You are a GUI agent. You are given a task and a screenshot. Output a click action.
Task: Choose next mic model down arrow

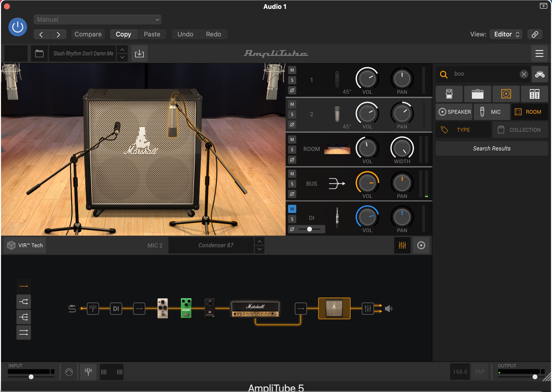coord(259,249)
